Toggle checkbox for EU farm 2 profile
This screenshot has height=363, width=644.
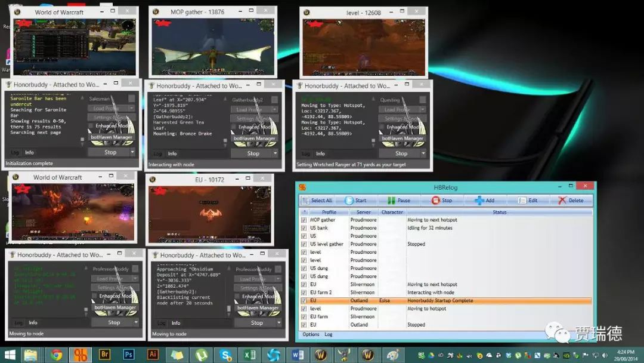(304, 293)
